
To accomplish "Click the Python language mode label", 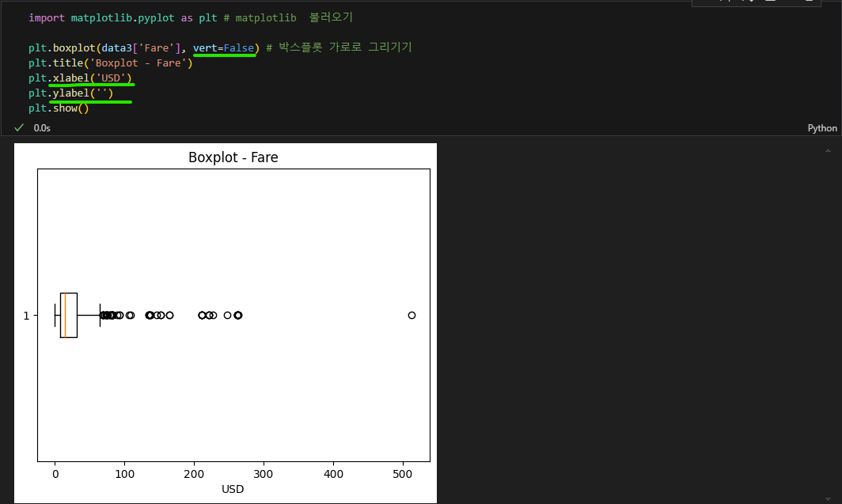I will pos(822,128).
